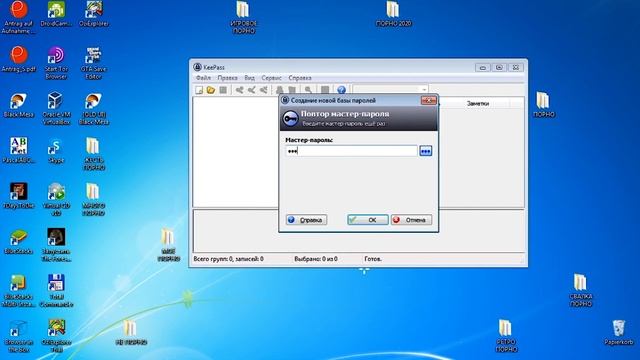Click the OK button in the dialog
Viewport: 640px width, 360px height.
pyautogui.click(x=368, y=220)
